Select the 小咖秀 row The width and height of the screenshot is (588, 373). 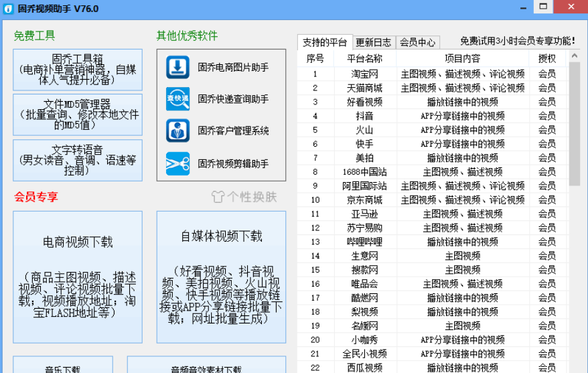pyautogui.click(x=433, y=340)
